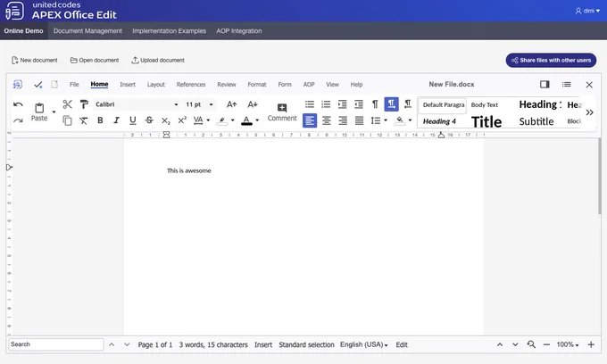607x364 pixels.
Task: Toggle right-to-left text direction
Action: coord(408,104)
